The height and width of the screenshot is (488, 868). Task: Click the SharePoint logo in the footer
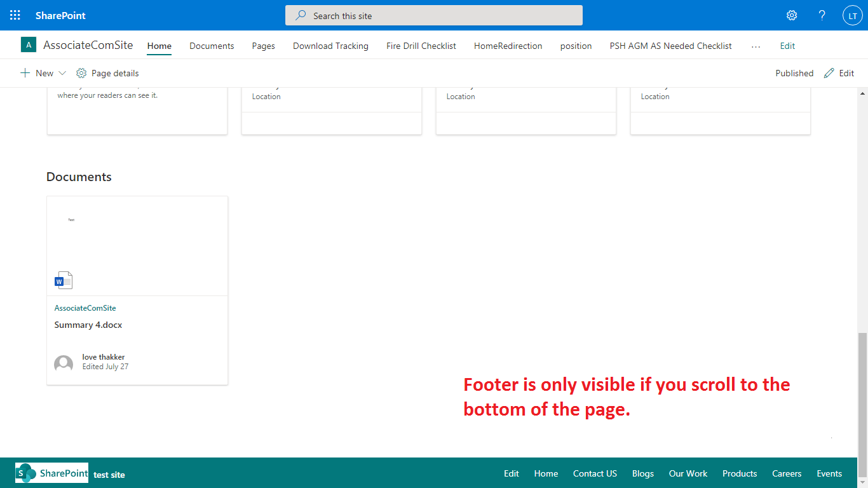click(x=51, y=473)
